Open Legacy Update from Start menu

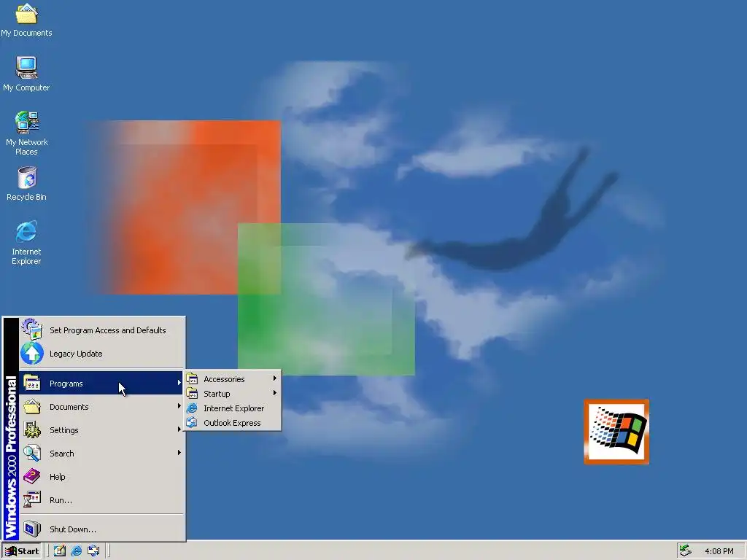[x=101, y=354]
